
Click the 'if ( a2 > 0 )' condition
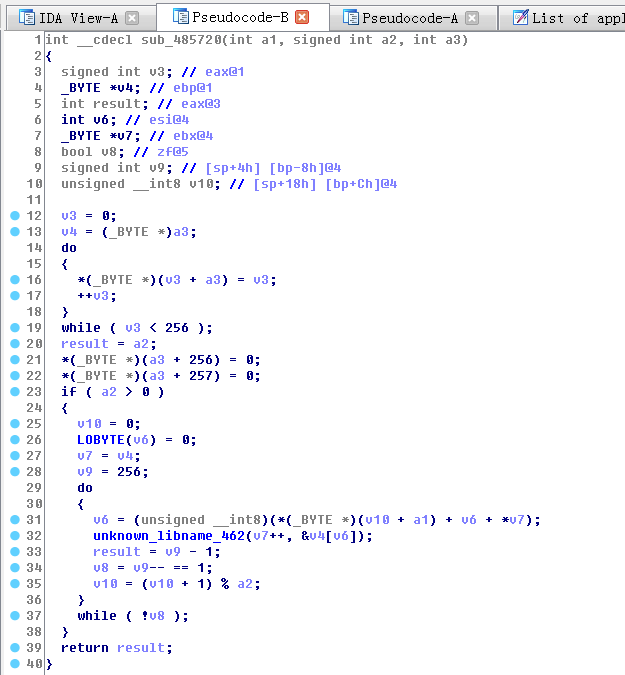[x=113, y=392]
